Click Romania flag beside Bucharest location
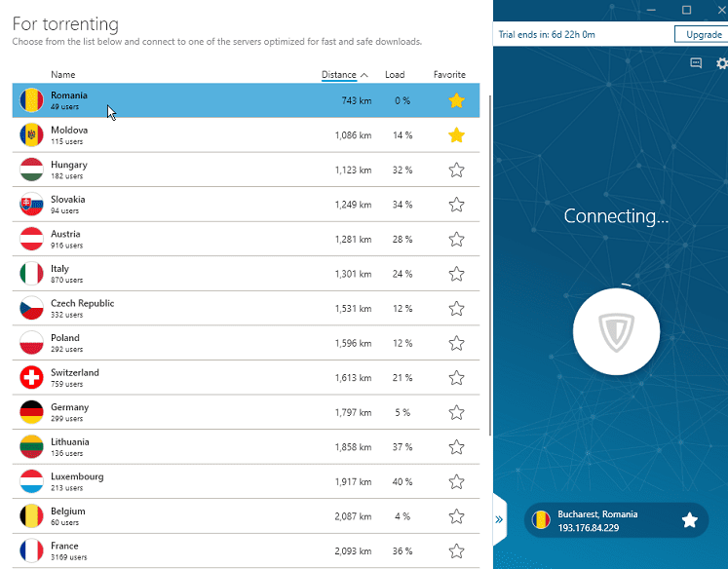Viewport: 728px width, 569px height. 541,520
